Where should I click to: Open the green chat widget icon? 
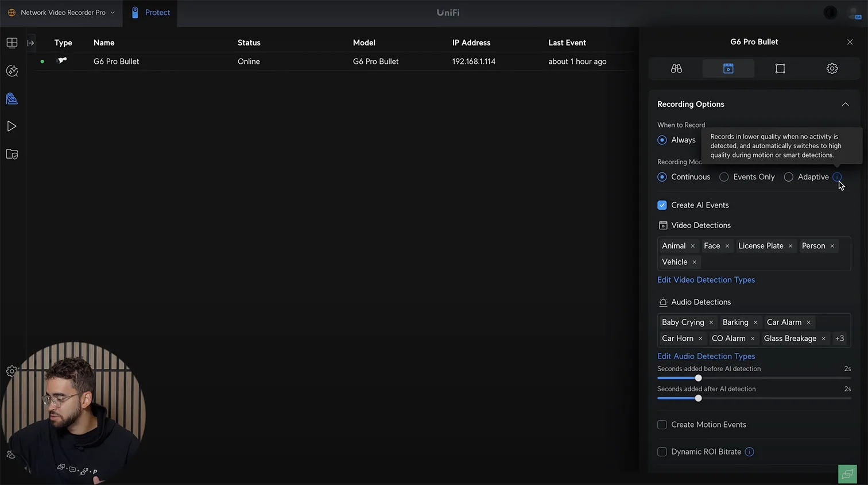[847, 474]
